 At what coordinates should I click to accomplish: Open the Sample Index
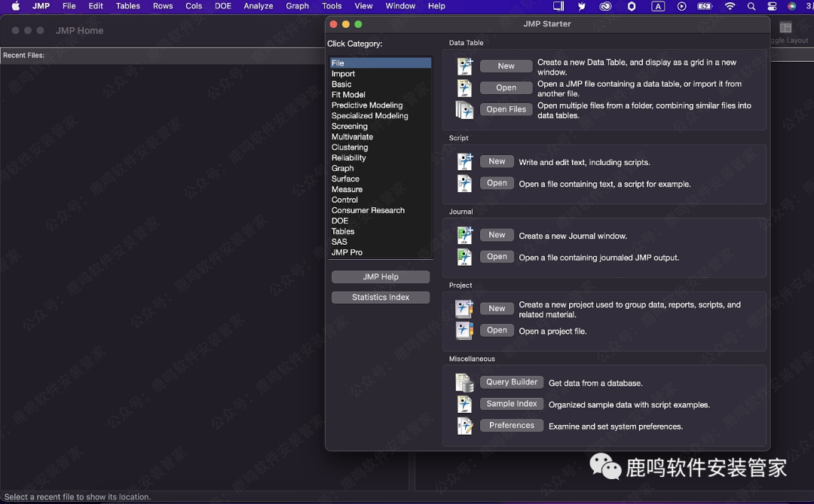pos(512,405)
